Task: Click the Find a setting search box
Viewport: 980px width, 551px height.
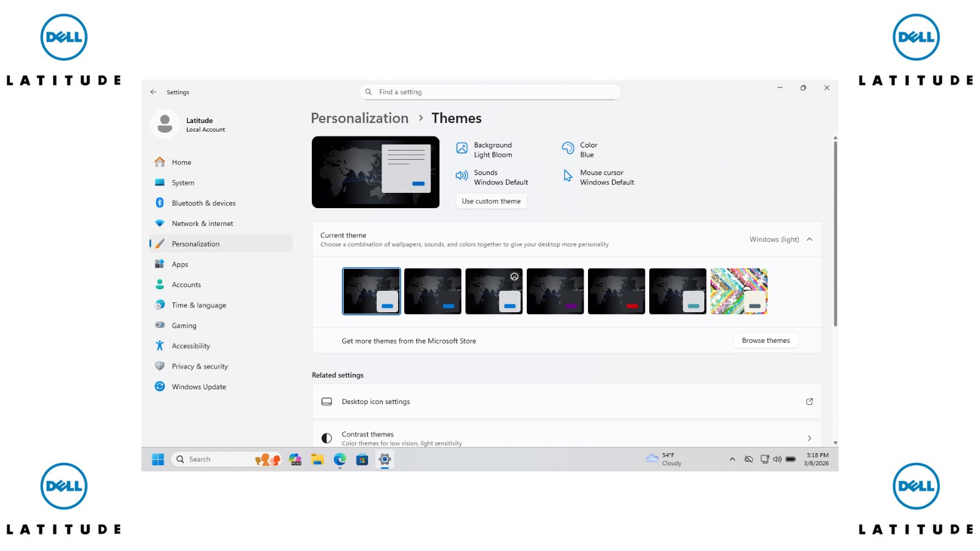Action: pyautogui.click(x=489, y=92)
